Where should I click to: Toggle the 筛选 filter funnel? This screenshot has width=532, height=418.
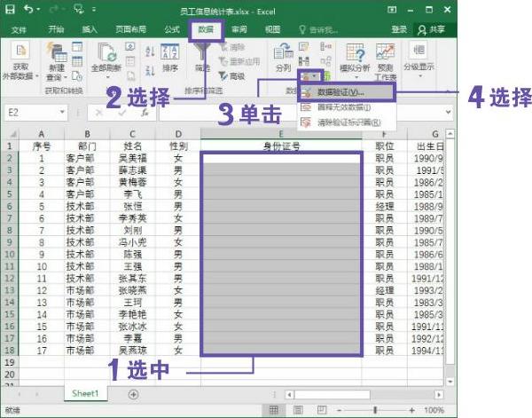[x=203, y=52]
